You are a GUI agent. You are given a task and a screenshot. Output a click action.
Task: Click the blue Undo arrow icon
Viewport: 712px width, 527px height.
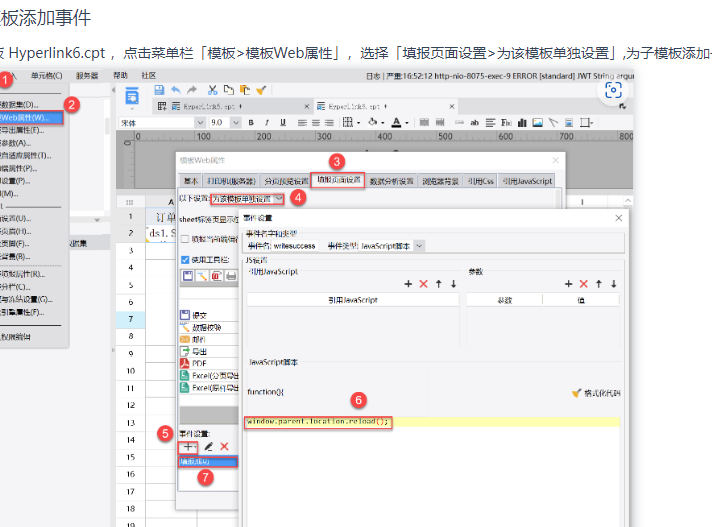click(x=176, y=90)
